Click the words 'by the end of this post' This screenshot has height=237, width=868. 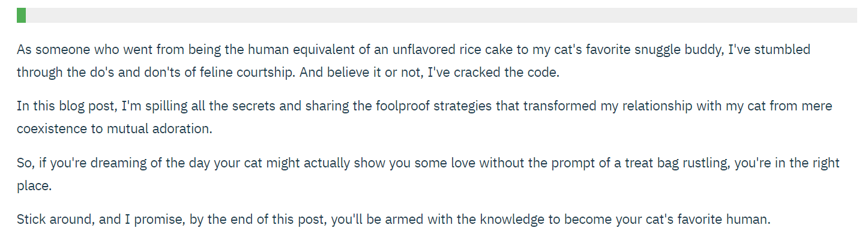(258, 220)
